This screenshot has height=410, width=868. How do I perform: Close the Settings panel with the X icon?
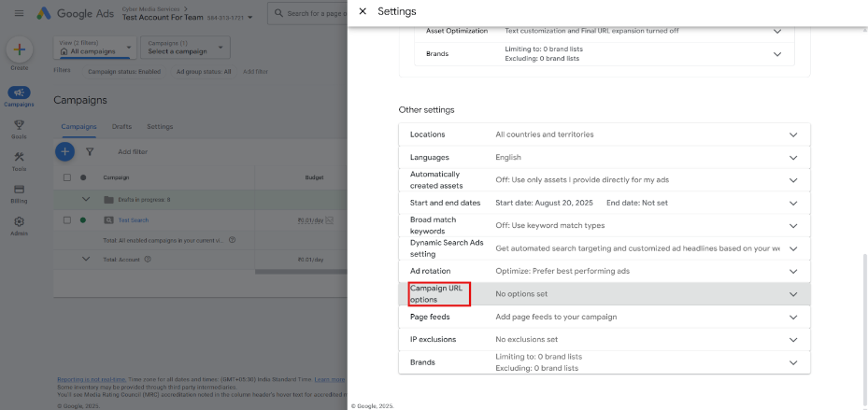[363, 11]
